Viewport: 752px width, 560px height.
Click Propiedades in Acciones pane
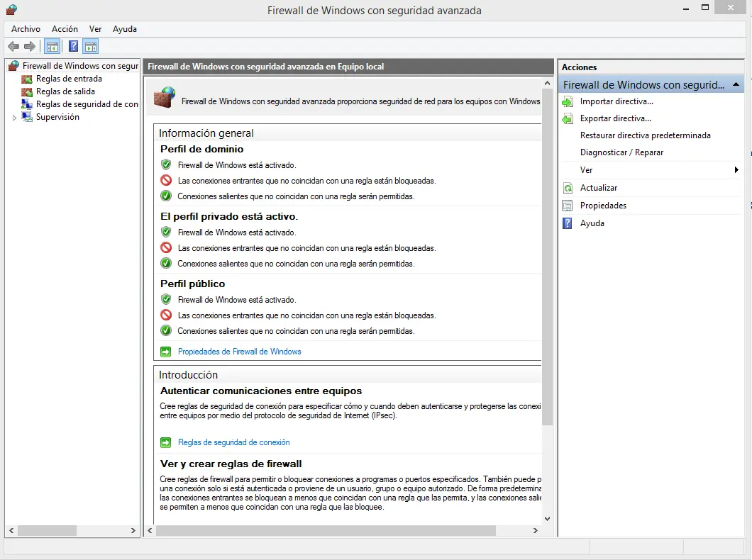(603, 206)
